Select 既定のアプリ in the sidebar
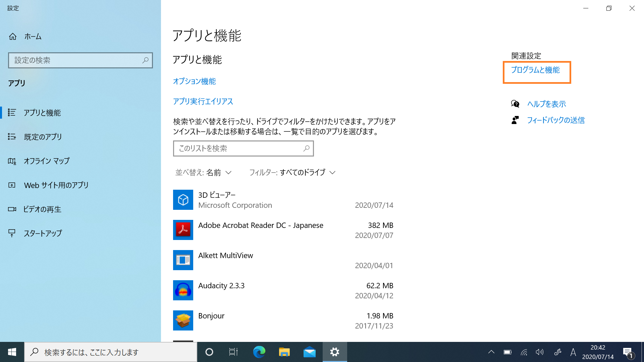Screen dimensions: 644x362 (x=43, y=137)
